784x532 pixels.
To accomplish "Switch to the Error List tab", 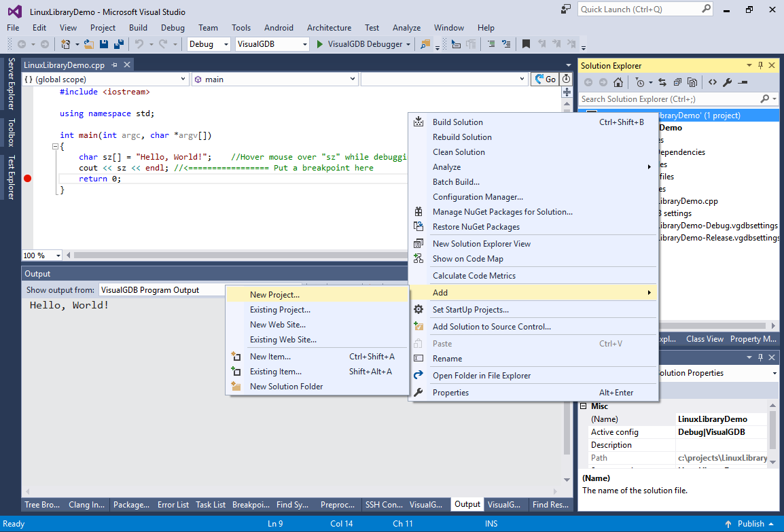I will pyautogui.click(x=173, y=505).
